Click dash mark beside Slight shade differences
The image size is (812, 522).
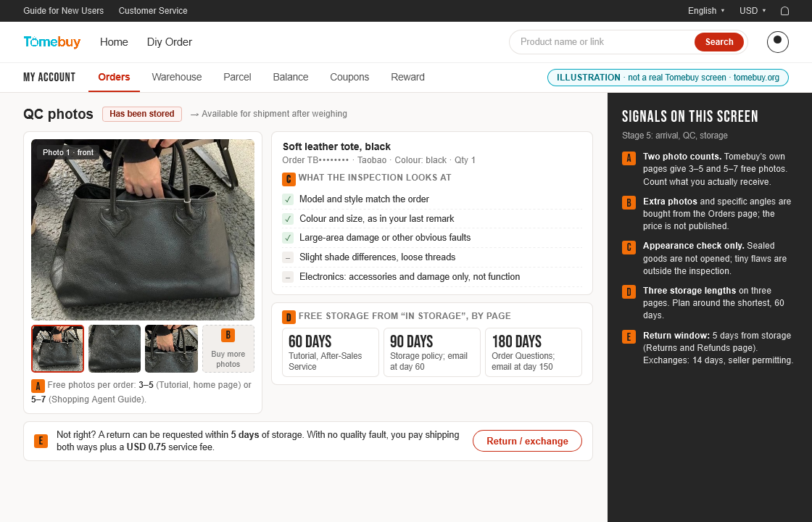coord(288,257)
